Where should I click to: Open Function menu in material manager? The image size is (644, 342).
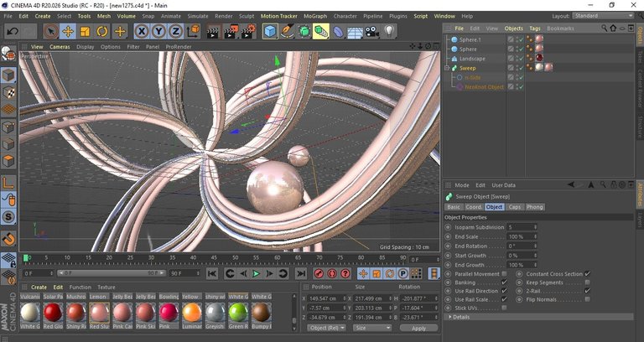tap(80, 287)
